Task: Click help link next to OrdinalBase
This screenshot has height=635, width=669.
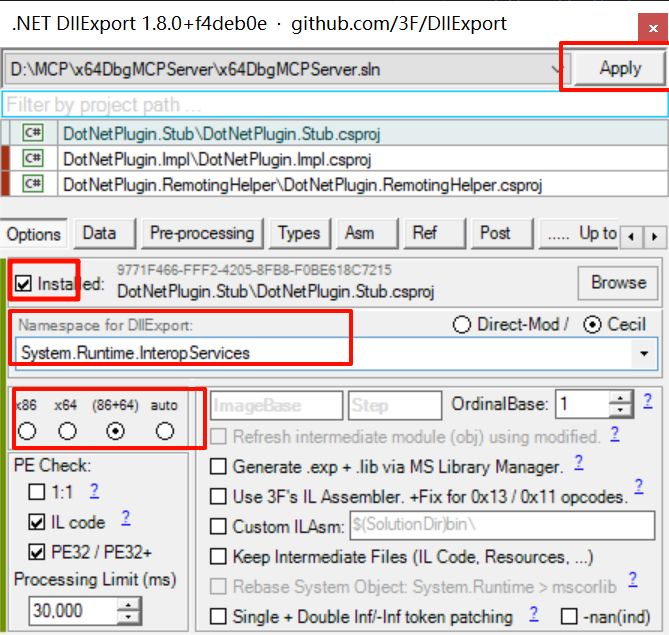Action: click(x=647, y=401)
